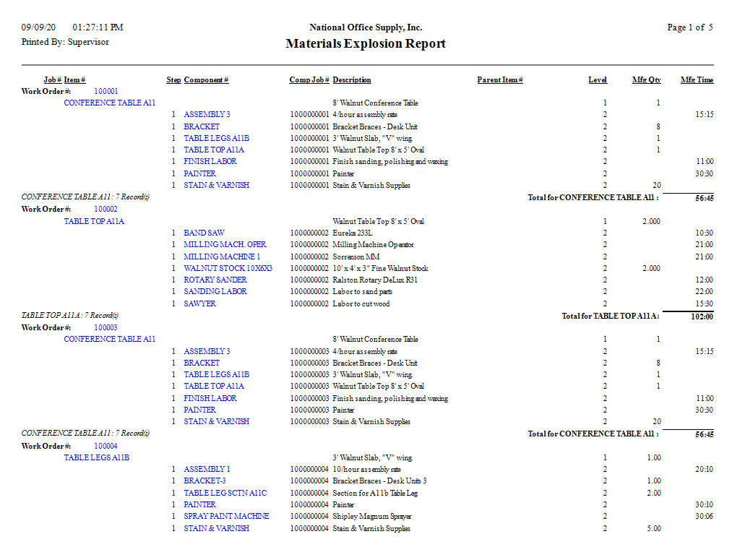Select the MILLING MACH. OPER component
Viewport: 737px width, 560px height.
tap(225, 245)
